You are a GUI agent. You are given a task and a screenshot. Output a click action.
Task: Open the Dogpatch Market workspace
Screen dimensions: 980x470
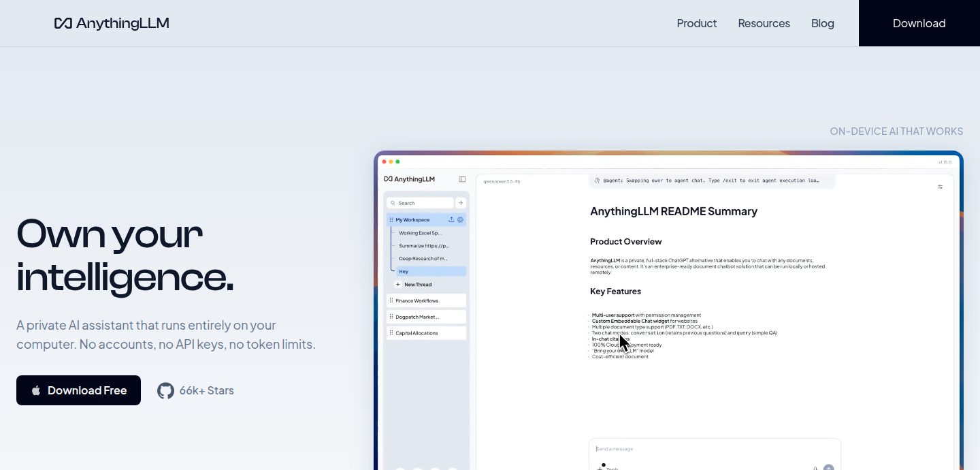click(427, 317)
